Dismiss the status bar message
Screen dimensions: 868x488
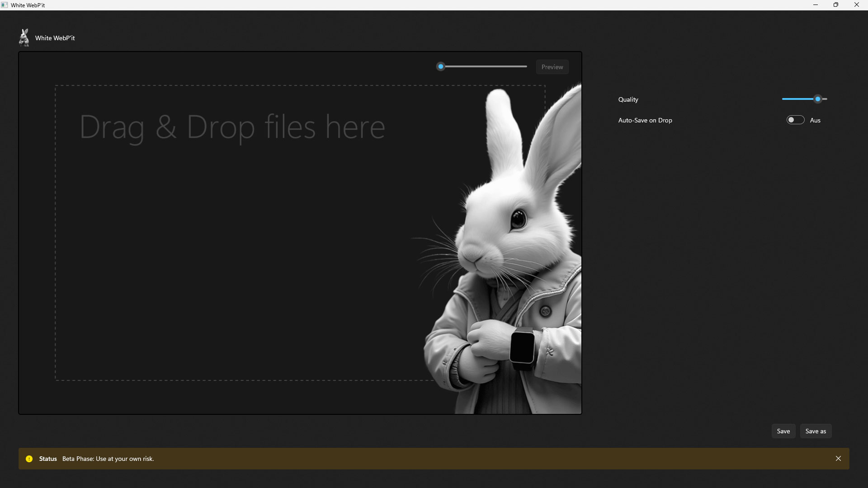pyautogui.click(x=839, y=458)
